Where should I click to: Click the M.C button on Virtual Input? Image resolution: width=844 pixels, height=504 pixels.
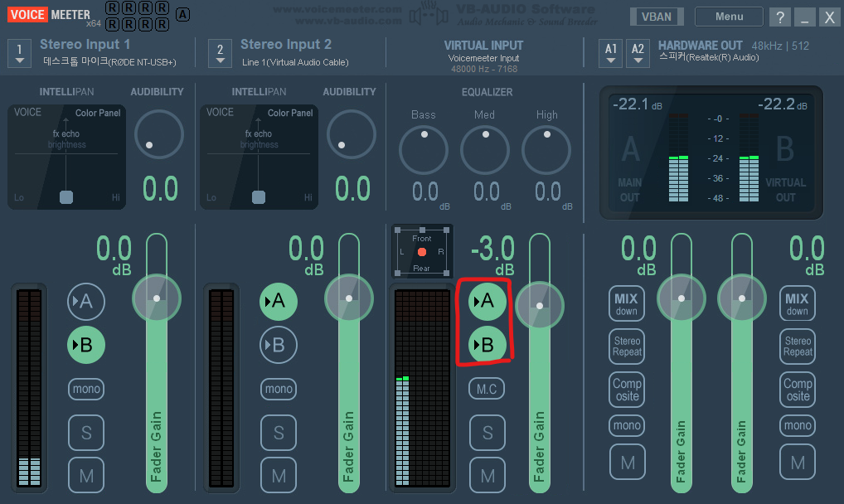click(487, 389)
